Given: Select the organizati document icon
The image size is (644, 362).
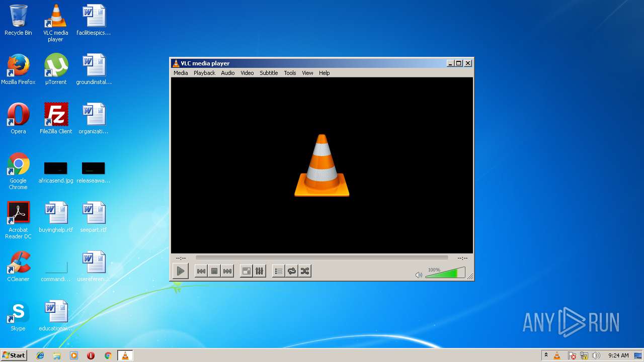Looking at the screenshot, I should tap(94, 119).
